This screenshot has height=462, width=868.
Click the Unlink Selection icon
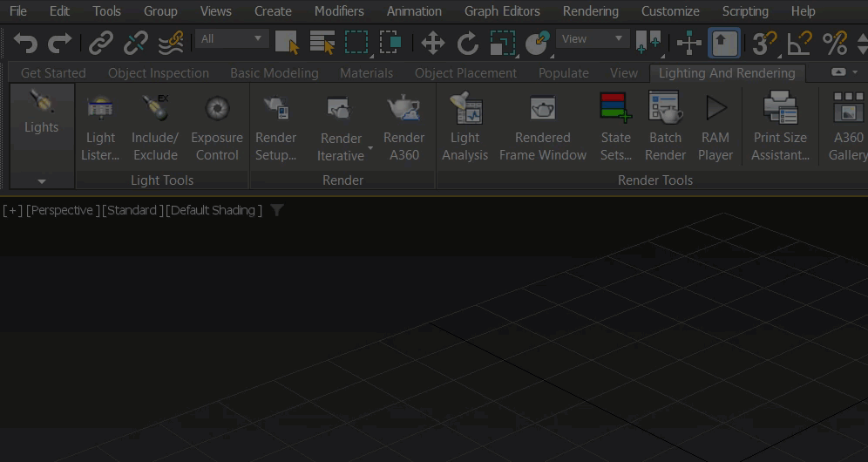pos(136,43)
